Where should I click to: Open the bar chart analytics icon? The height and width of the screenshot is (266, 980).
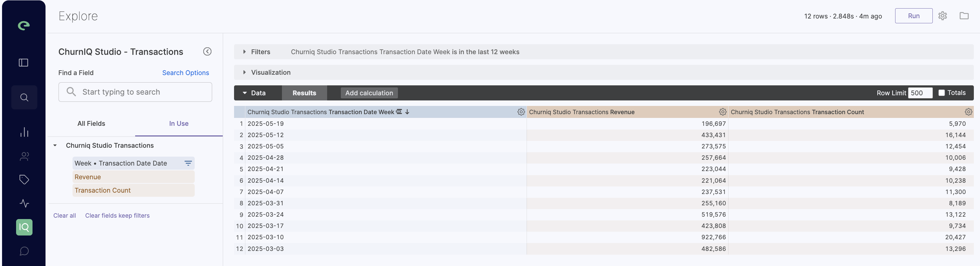[24, 132]
